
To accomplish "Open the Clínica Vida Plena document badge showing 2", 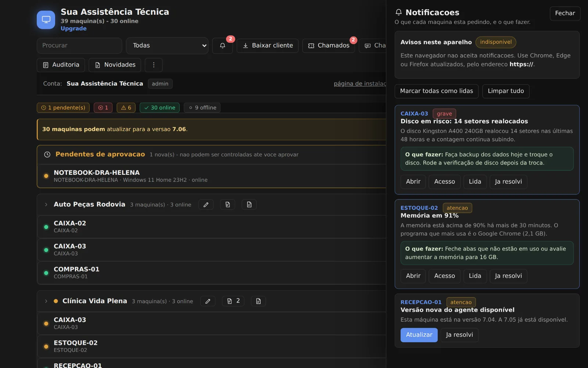I will coord(233,301).
